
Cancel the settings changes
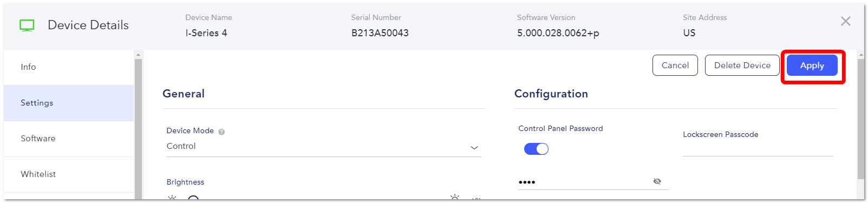pyautogui.click(x=675, y=66)
